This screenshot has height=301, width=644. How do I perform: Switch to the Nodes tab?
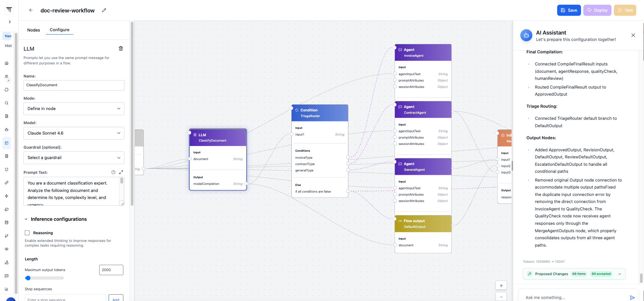click(34, 30)
